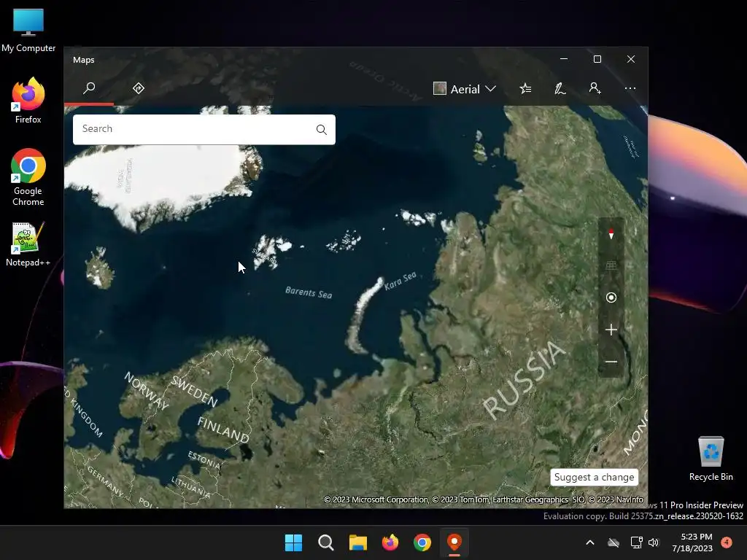Open the volume speaker tray icon

pos(654,542)
